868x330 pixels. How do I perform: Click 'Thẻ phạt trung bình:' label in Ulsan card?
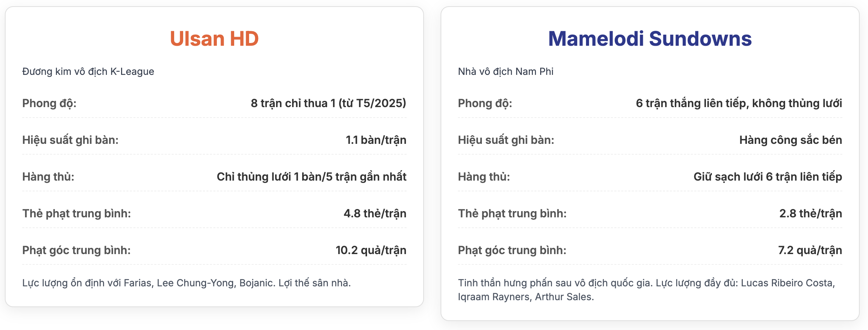point(77,214)
